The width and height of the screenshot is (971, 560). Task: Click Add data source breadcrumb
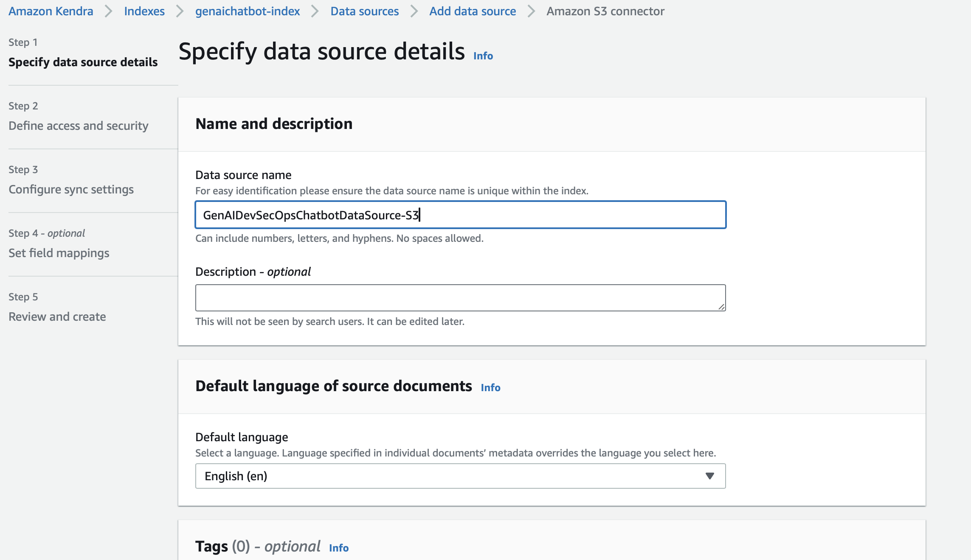click(x=473, y=11)
